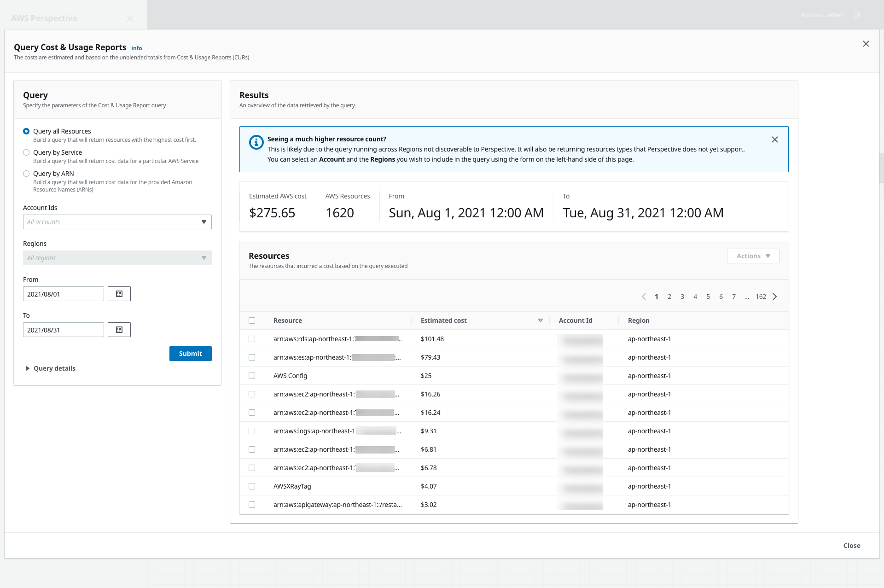Click the Region column header
Screen dimensions: 884x588
pyautogui.click(x=639, y=320)
